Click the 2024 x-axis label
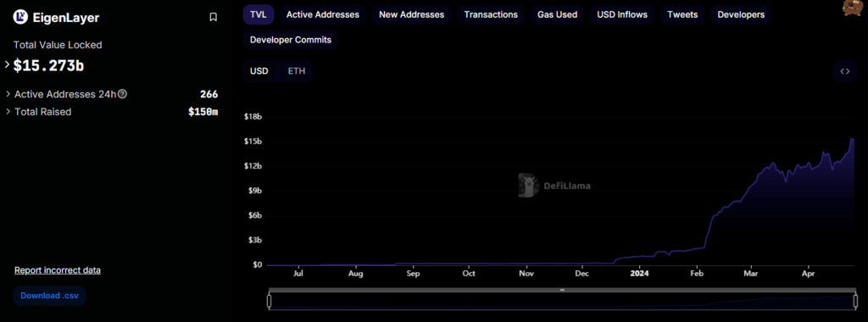Screen dimensions: 868x322 (639, 274)
